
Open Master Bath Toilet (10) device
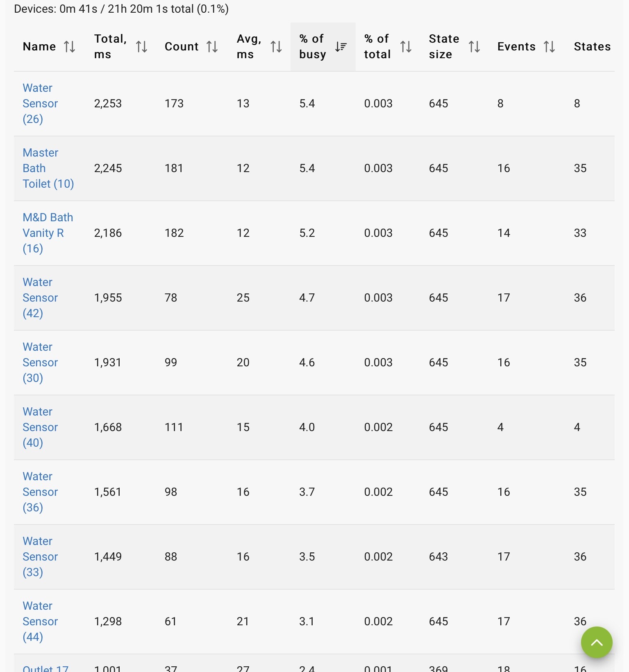point(48,168)
